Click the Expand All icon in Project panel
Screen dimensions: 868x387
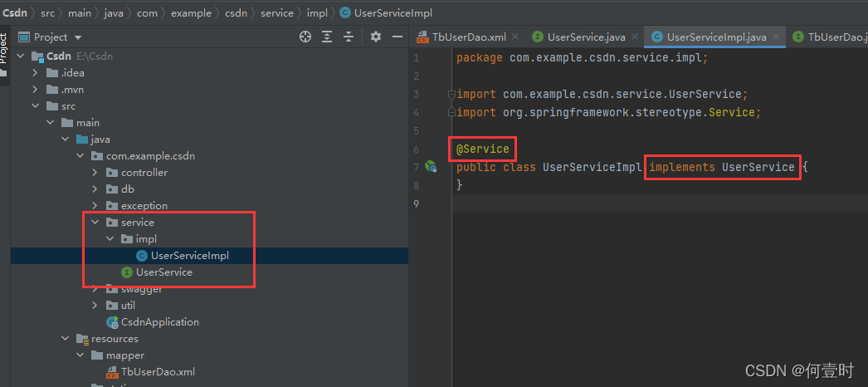tap(327, 37)
